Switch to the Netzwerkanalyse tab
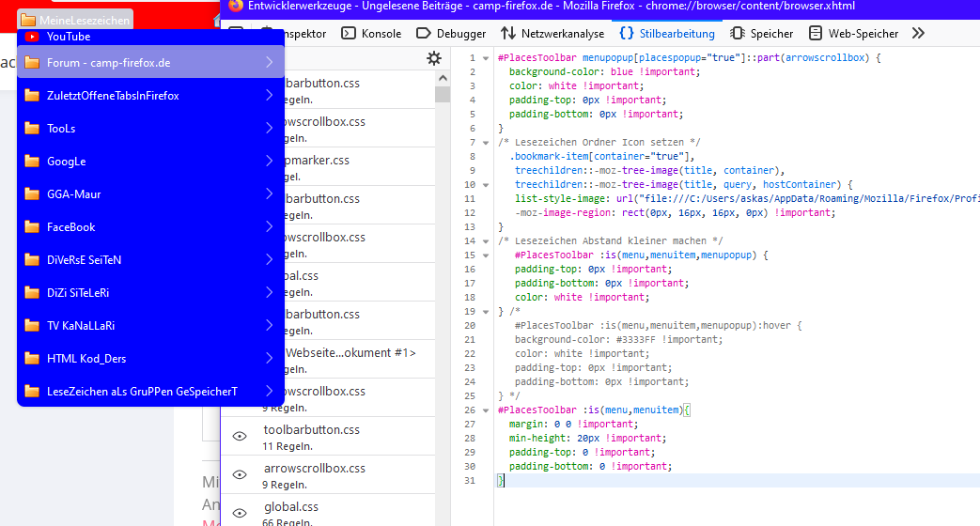This screenshot has width=980, height=526. pyautogui.click(x=552, y=33)
